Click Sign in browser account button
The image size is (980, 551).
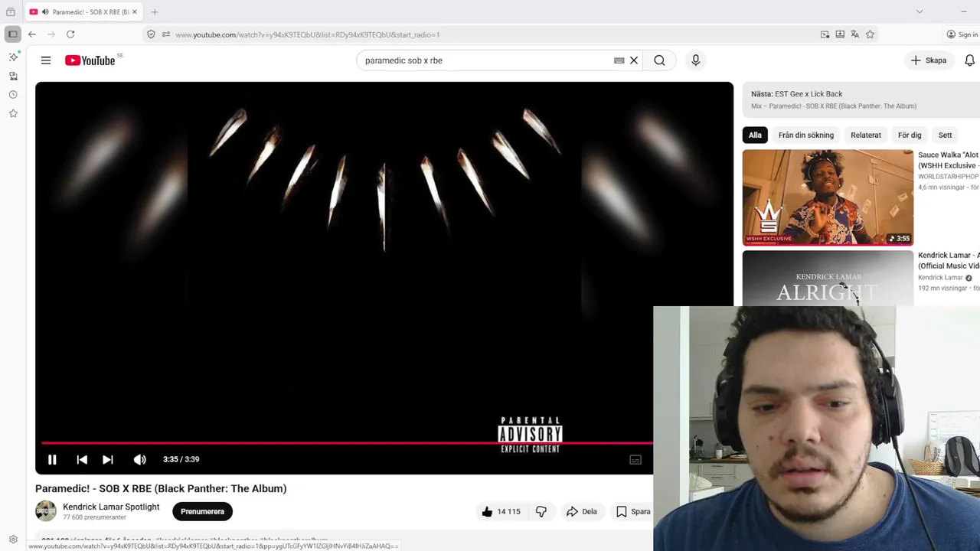pos(962,34)
